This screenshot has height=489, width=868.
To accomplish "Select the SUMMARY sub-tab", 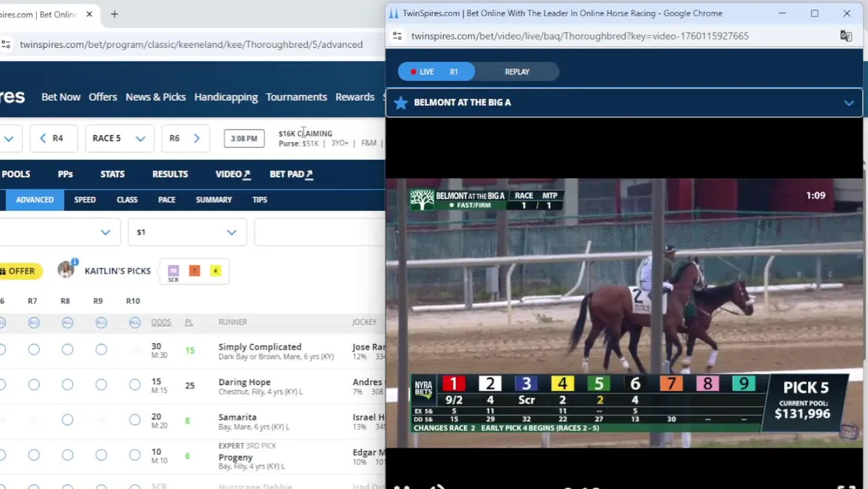I will click(x=214, y=200).
